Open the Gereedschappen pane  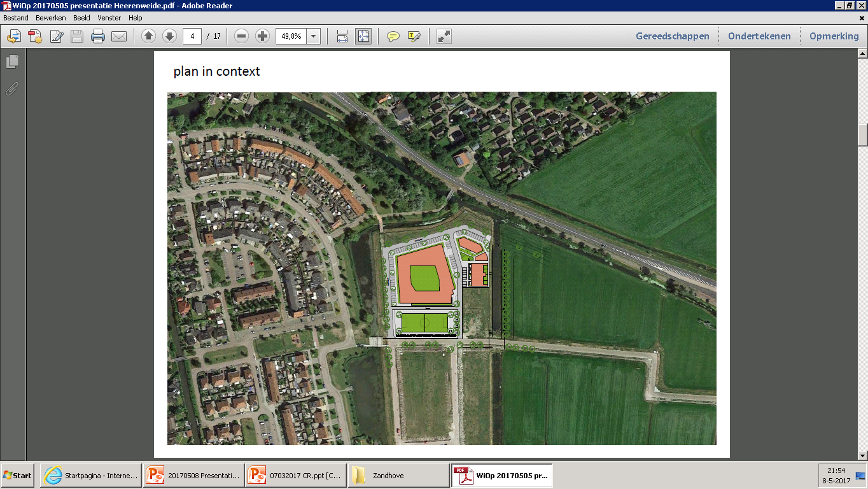click(x=673, y=36)
